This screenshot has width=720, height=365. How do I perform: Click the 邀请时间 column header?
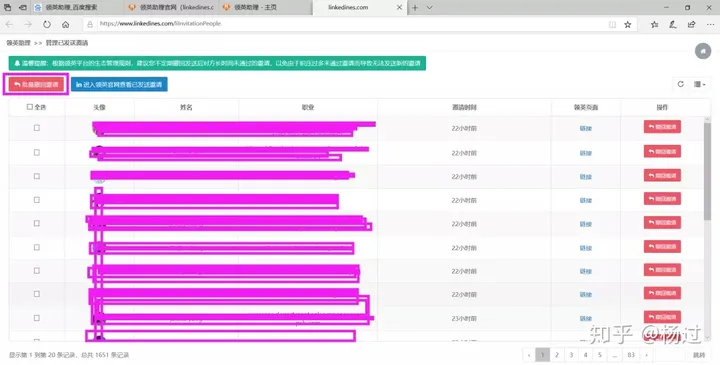[464, 107]
